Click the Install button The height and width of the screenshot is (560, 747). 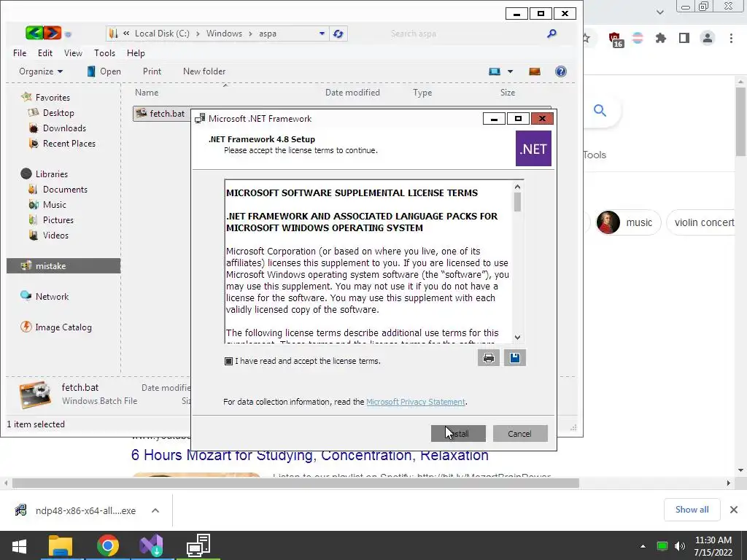[x=458, y=434]
